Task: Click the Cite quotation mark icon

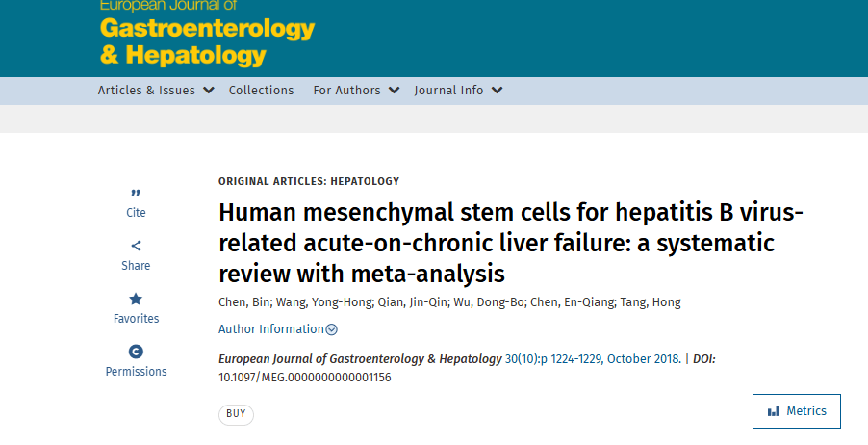Action: [136, 194]
